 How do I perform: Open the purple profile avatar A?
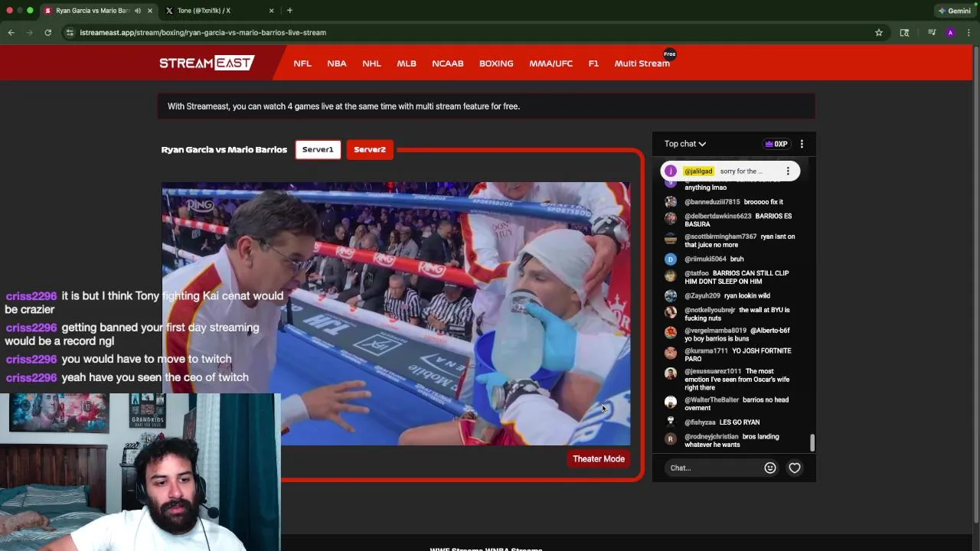click(950, 32)
